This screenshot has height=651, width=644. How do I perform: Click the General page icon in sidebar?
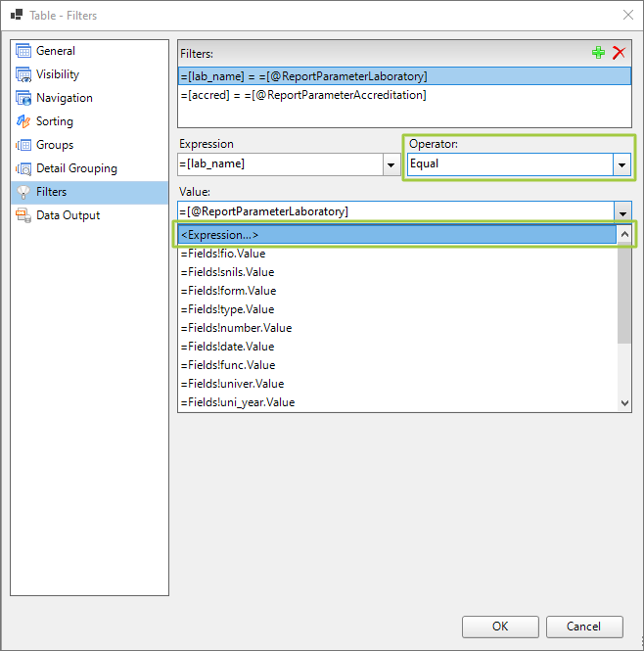[23, 51]
